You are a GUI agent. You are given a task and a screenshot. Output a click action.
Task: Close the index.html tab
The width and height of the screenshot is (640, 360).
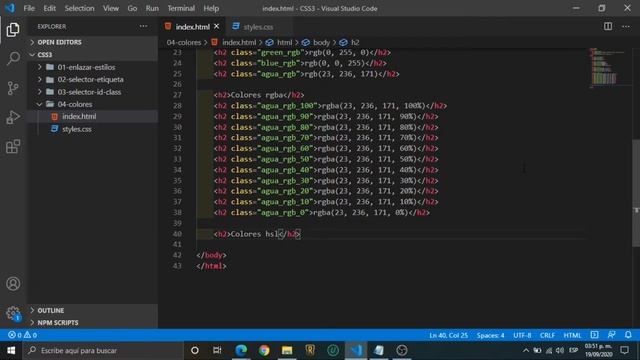click(217, 27)
